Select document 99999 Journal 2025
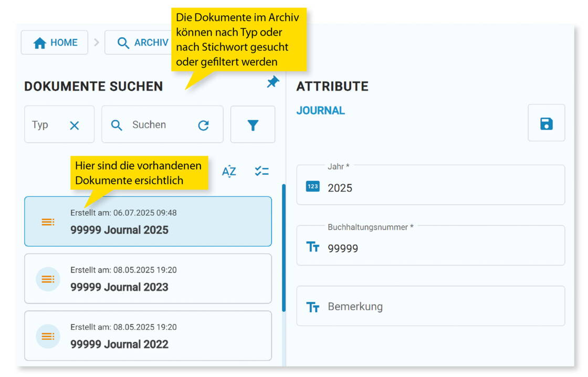The width and height of the screenshot is (588, 377). 148,222
